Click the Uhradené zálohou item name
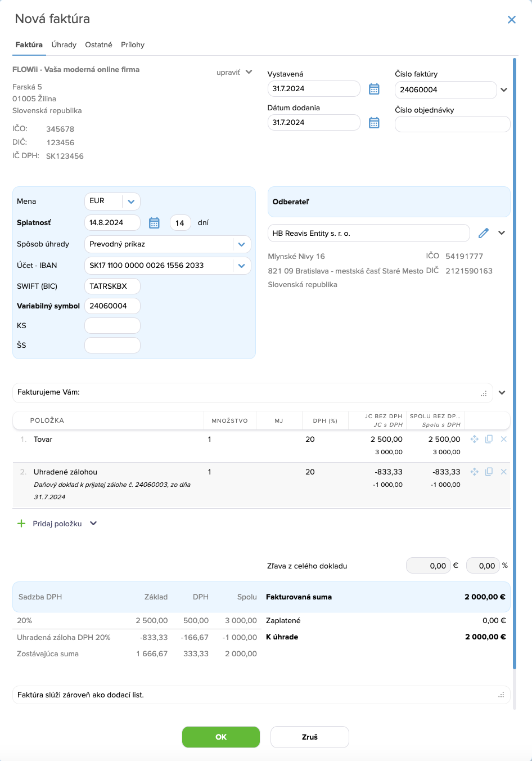532x761 pixels. coord(65,472)
